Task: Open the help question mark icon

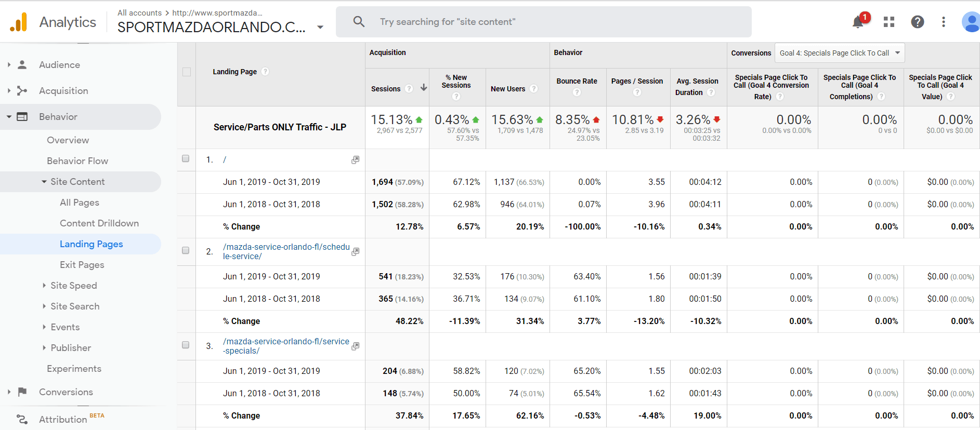Action: point(918,22)
